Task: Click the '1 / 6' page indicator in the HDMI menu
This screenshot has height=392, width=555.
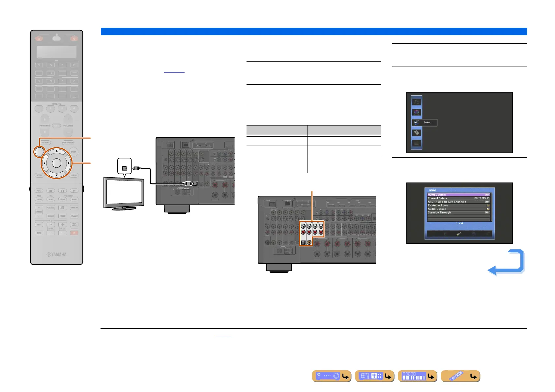Action: click(459, 223)
